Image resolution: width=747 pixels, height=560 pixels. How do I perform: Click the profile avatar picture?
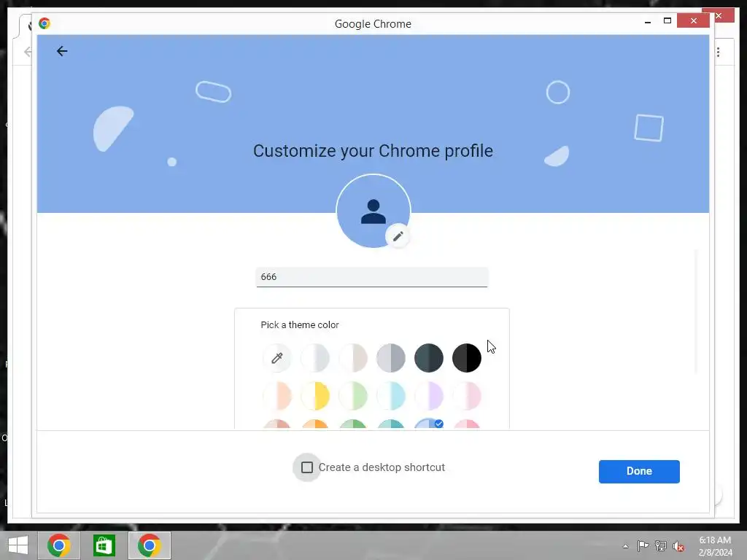[373, 211]
